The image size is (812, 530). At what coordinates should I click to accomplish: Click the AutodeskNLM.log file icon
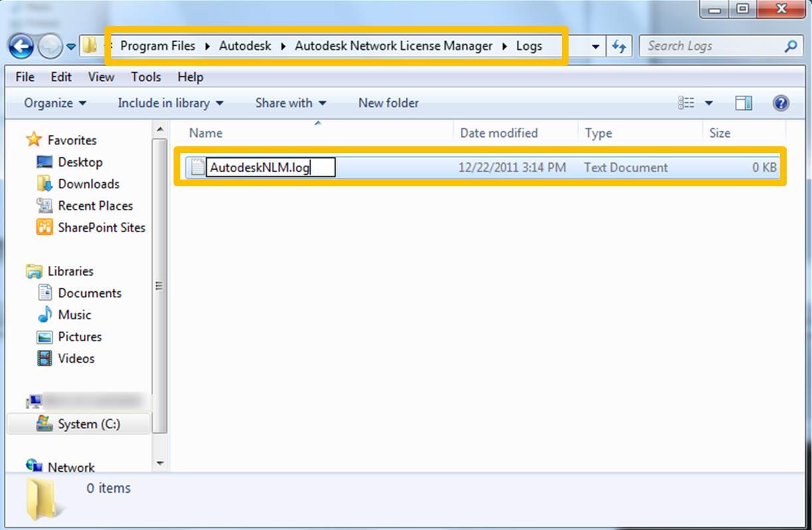click(197, 168)
